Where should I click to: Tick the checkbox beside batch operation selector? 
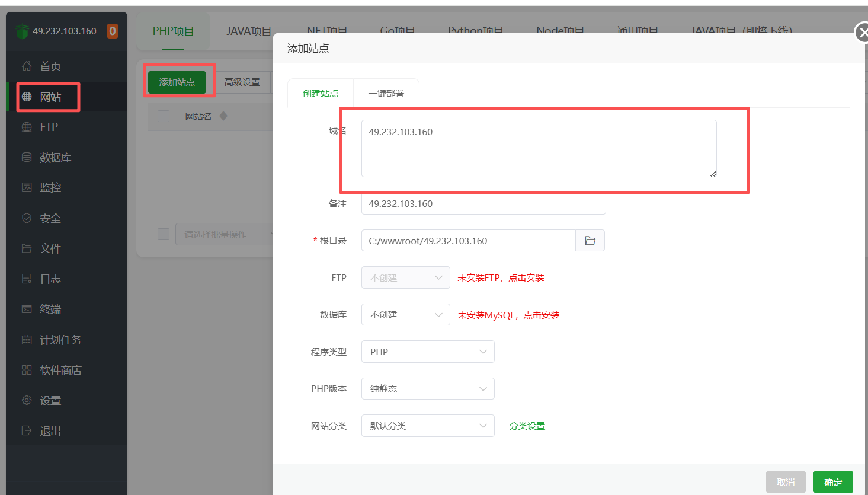coord(164,234)
